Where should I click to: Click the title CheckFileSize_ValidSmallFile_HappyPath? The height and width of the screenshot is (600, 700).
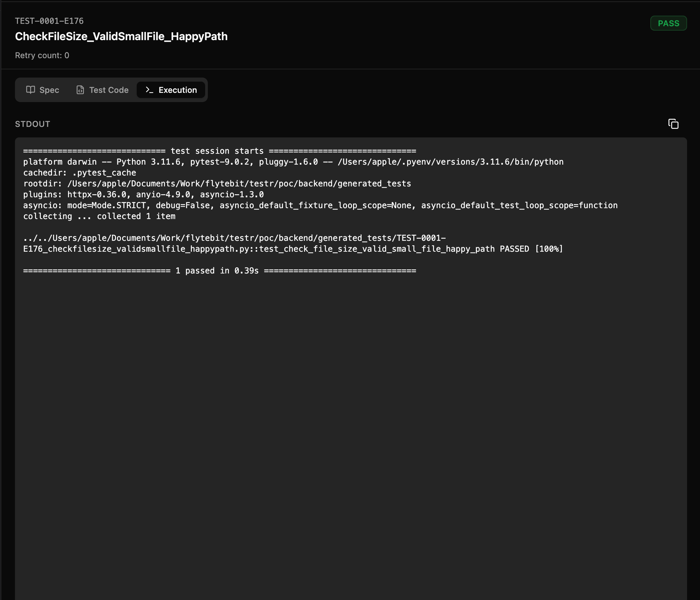click(121, 36)
